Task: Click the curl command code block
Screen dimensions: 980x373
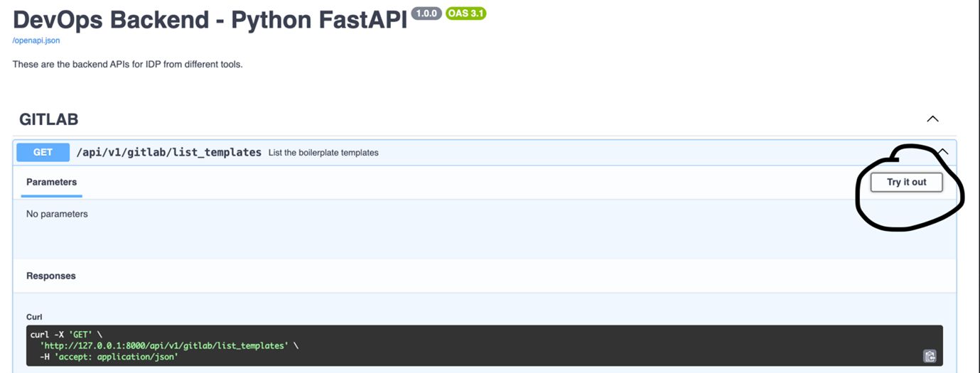Action: point(485,345)
